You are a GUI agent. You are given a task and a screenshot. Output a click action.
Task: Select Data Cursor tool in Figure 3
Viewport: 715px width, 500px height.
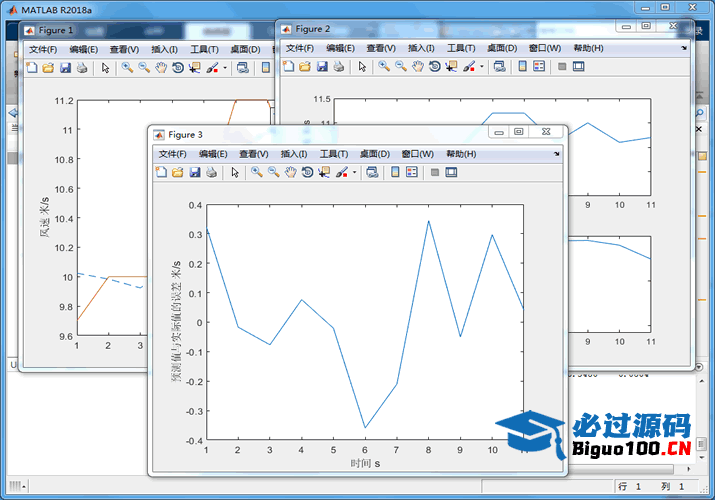tap(324, 172)
